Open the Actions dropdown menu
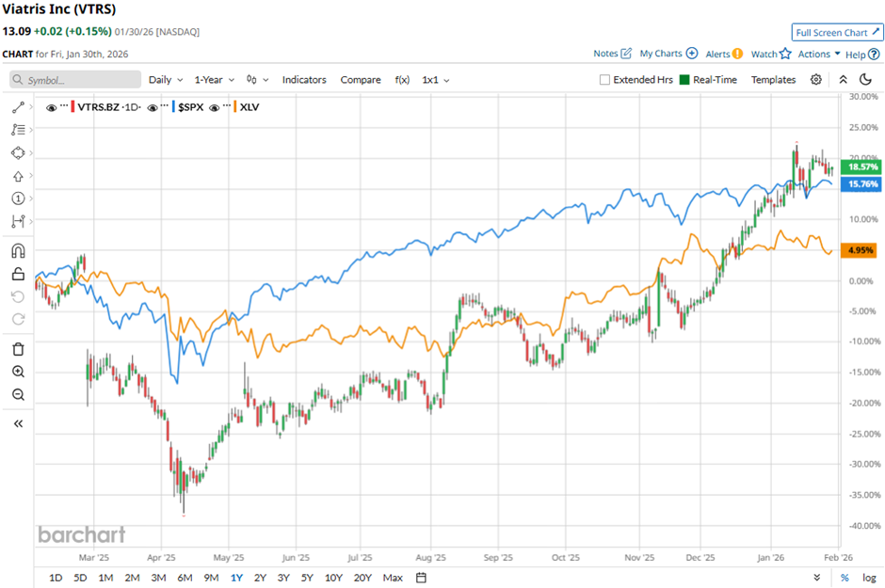Screen dimensions: 885x588 coord(817,55)
